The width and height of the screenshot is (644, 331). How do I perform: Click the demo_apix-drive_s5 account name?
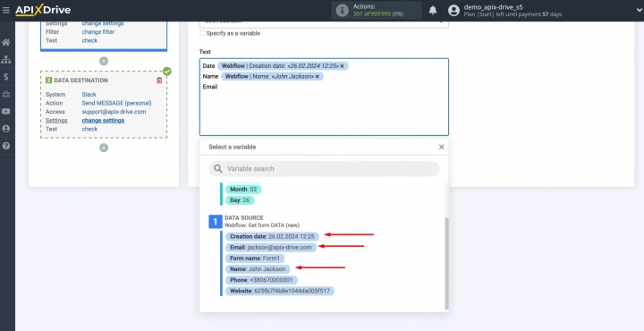pyautogui.click(x=493, y=7)
